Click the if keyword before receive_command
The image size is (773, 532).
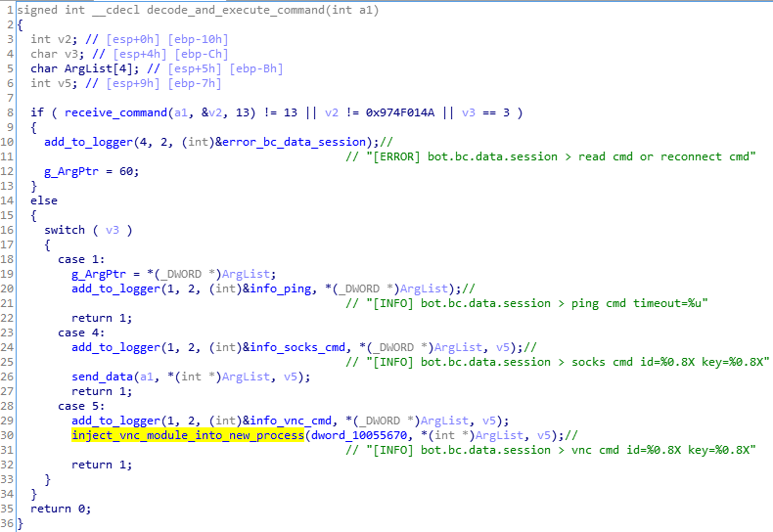pos(37,112)
